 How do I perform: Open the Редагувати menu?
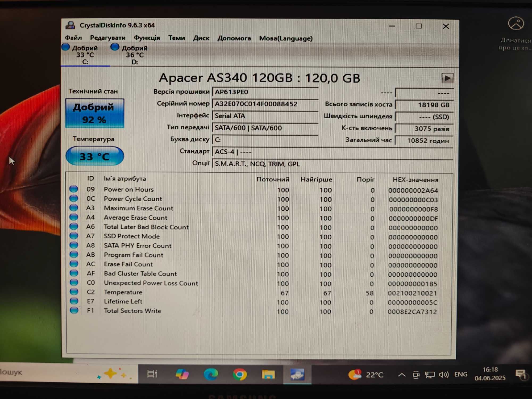(x=108, y=38)
